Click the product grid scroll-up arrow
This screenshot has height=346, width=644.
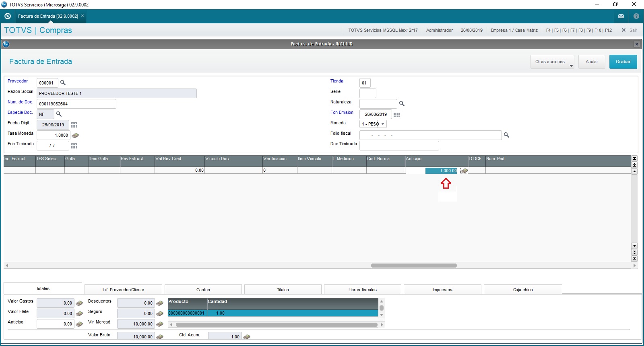coord(382,301)
